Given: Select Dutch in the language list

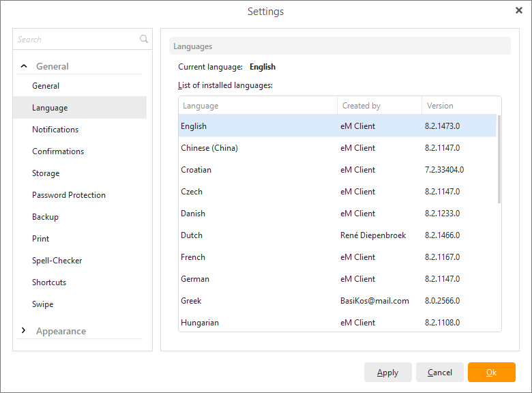Looking at the screenshot, I should [192, 235].
